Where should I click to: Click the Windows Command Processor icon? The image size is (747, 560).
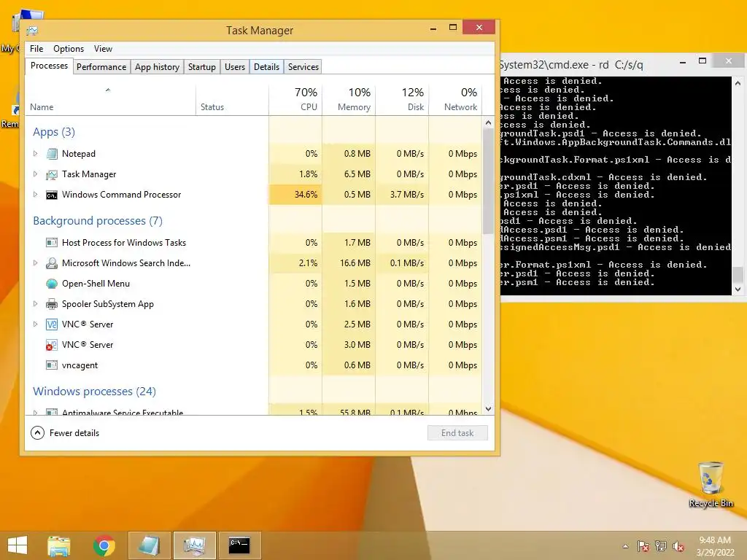[x=52, y=195]
